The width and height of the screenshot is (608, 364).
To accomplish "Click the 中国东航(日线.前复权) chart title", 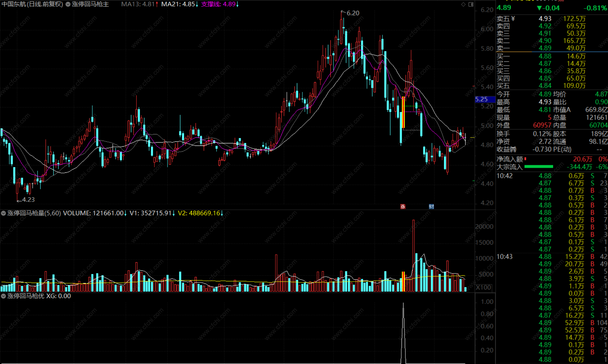I will (32, 4).
